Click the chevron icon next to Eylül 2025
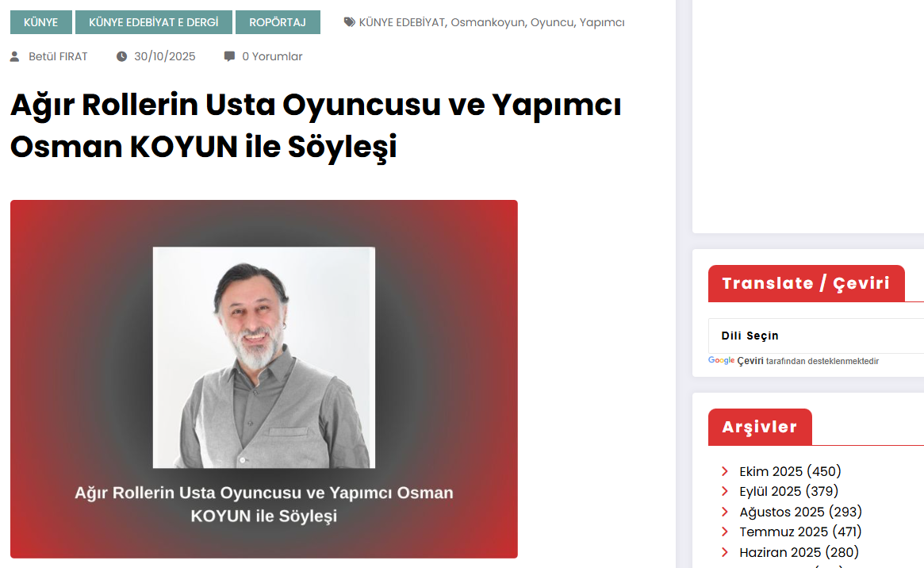The width and height of the screenshot is (924, 568). [725, 491]
